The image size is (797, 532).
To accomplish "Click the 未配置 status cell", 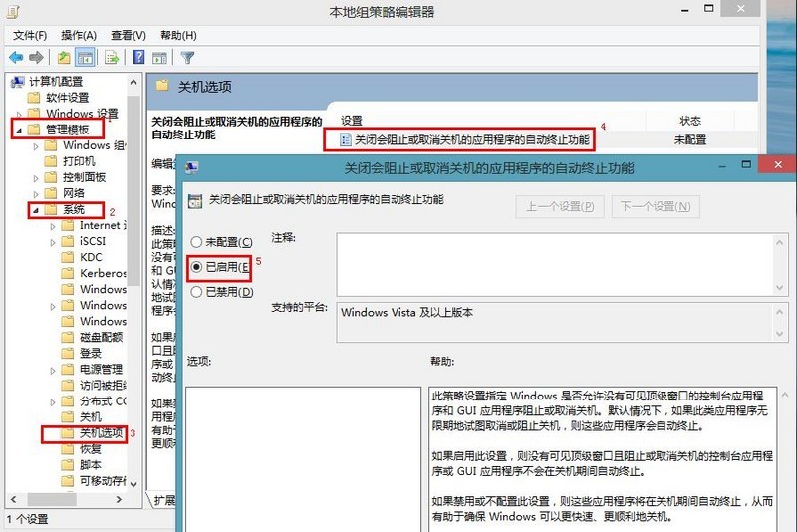I will [690, 139].
